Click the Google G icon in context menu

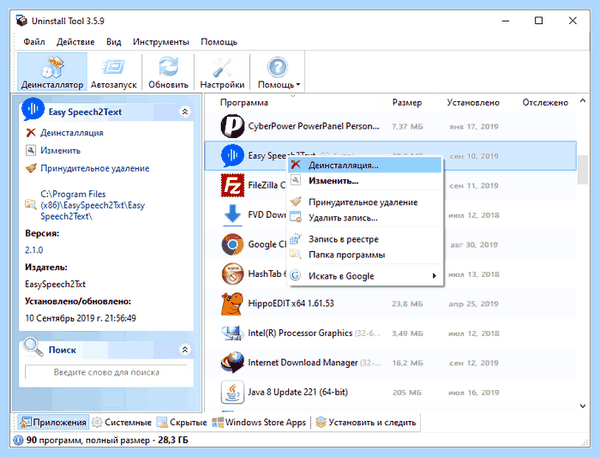(x=295, y=275)
